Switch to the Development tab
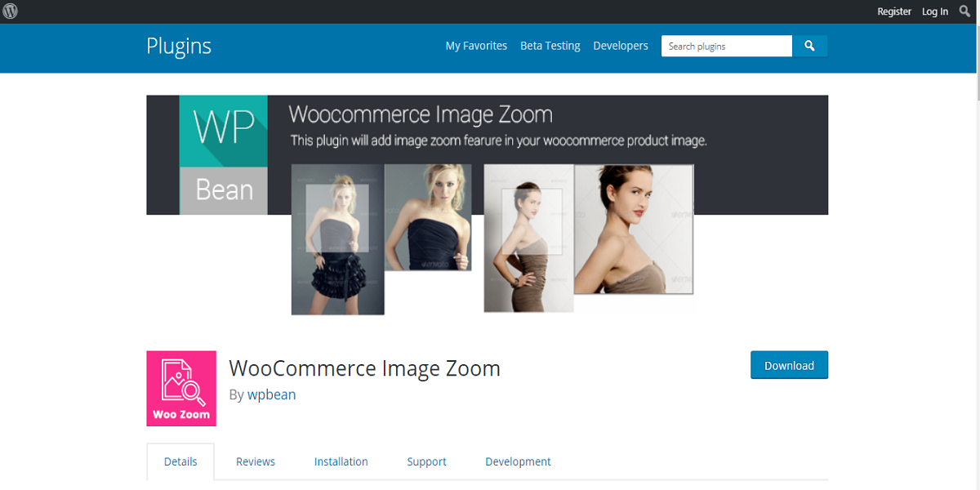This screenshot has width=980, height=490. [518, 461]
